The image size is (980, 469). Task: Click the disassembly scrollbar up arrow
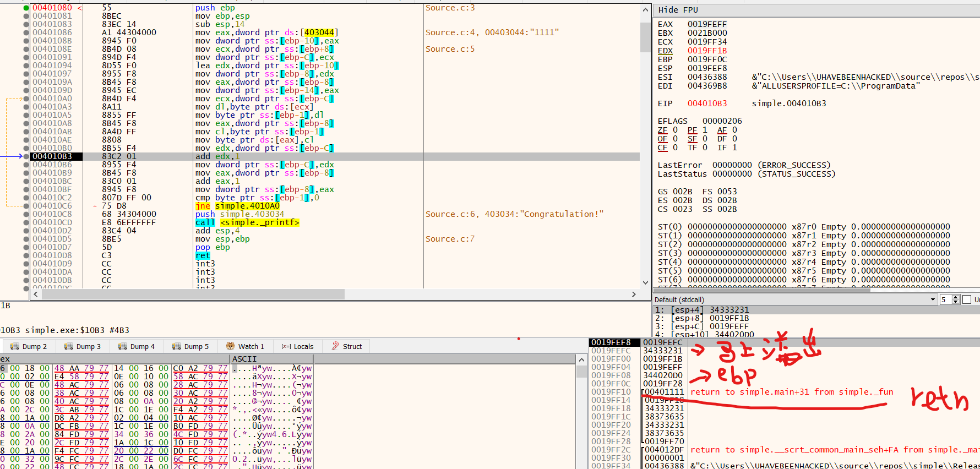tap(646, 9)
